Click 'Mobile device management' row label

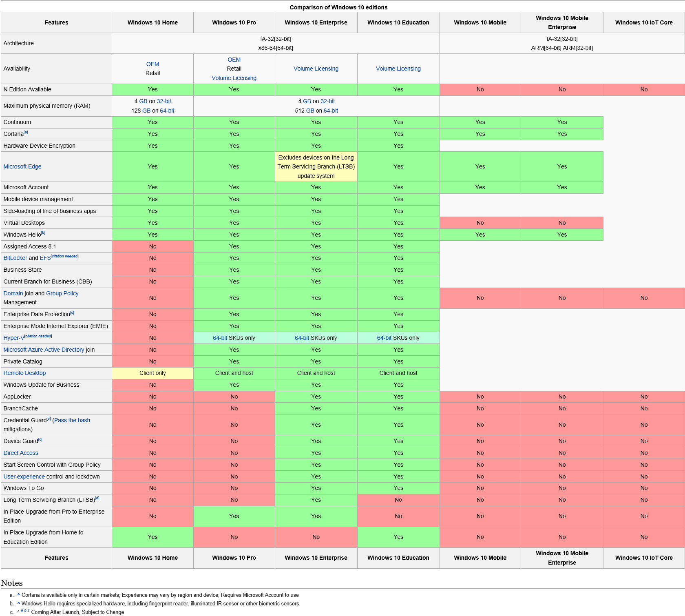(x=38, y=199)
